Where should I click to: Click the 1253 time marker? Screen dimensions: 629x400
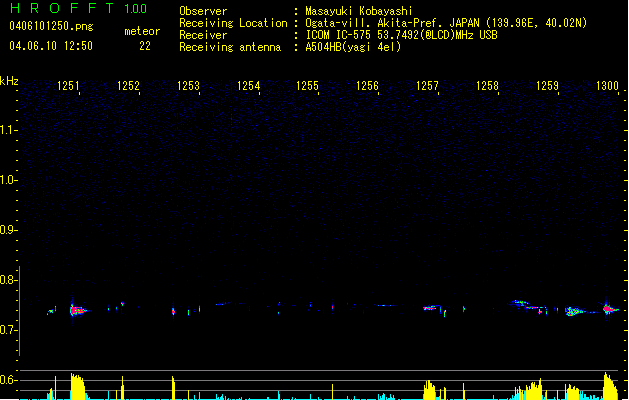click(x=188, y=86)
